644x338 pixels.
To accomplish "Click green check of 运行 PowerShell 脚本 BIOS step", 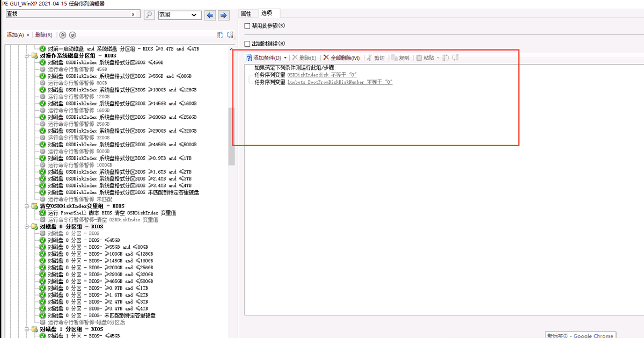I will 43,213.
